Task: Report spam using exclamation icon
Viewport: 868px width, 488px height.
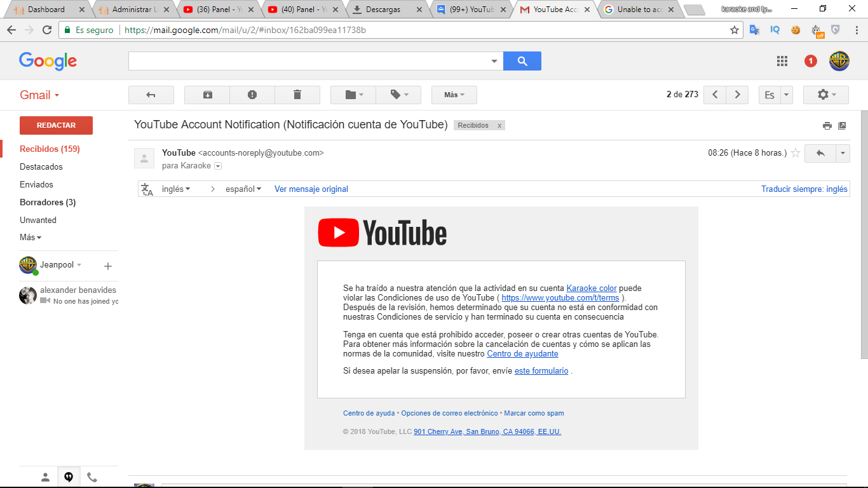Action: point(252,95)
